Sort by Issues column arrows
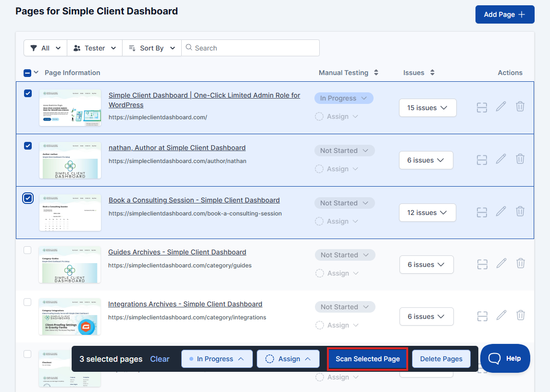 pyautogui.click(x=432, y=73)
